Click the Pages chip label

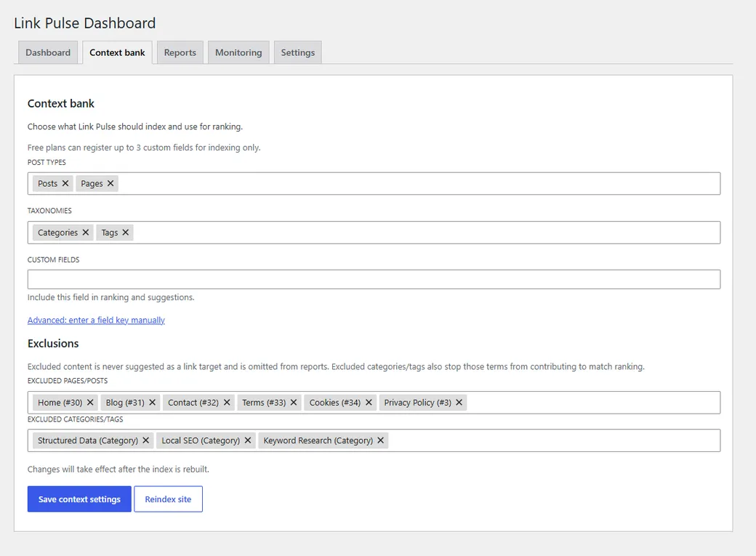tap(92, 184)
